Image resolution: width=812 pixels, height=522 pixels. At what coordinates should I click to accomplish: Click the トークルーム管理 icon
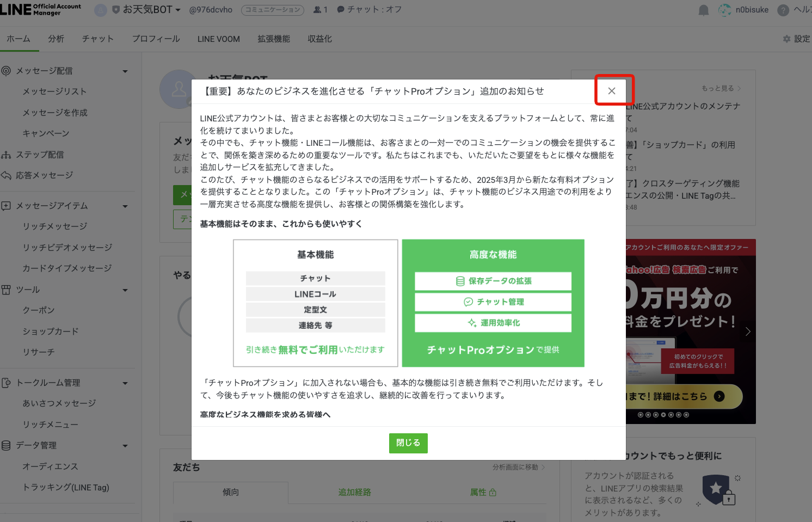[x=6, y=383]
